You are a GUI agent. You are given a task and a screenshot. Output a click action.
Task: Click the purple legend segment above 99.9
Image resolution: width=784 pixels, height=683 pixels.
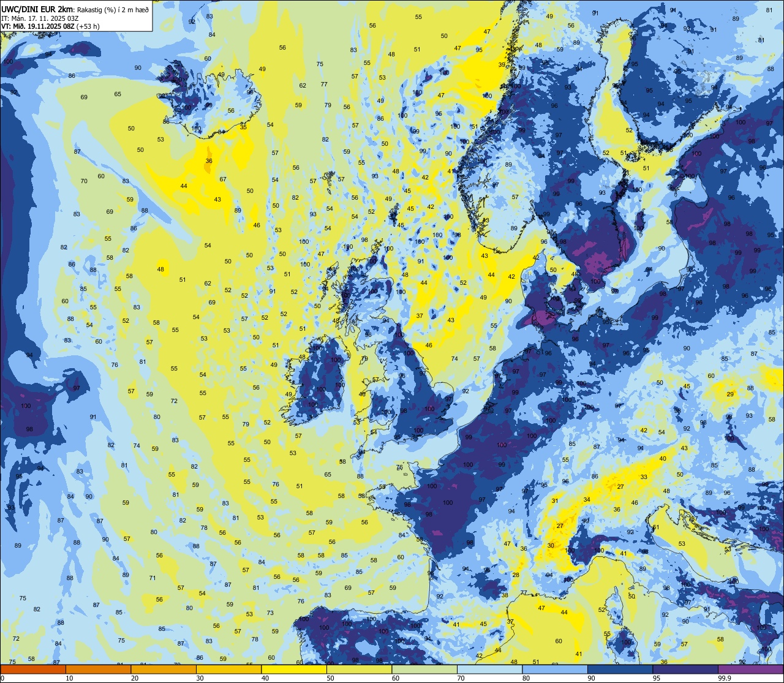point(750,669)
